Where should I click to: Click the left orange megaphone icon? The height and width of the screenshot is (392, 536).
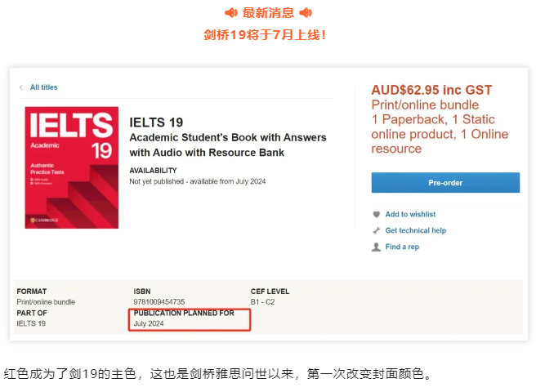coord(231,13)
